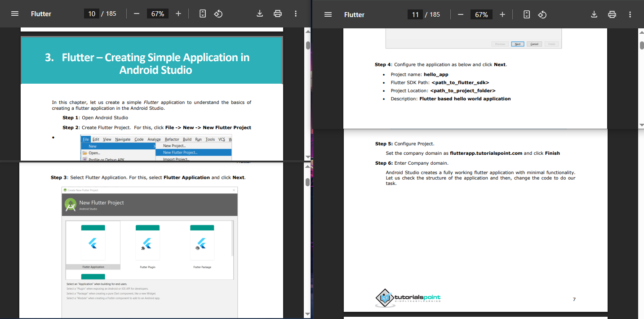Click page number field showing 11
This screenshot has width=644, height=319.
pyautogui.click(x=415, y=14)
